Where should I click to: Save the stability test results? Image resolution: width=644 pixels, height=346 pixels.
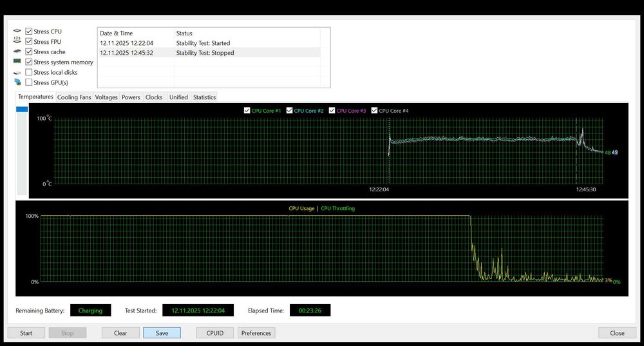pos(162,333)
